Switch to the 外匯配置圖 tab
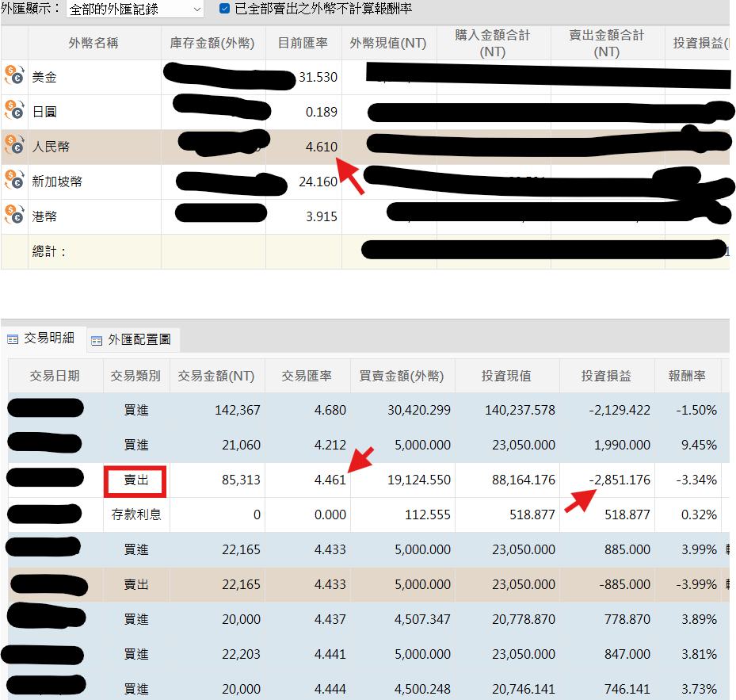 tap(133, 340)
